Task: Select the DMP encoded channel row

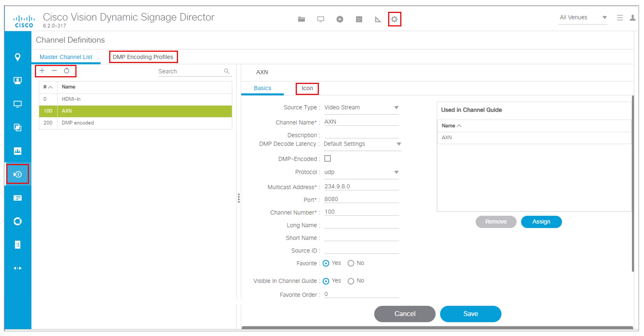Action: [135, 123]
